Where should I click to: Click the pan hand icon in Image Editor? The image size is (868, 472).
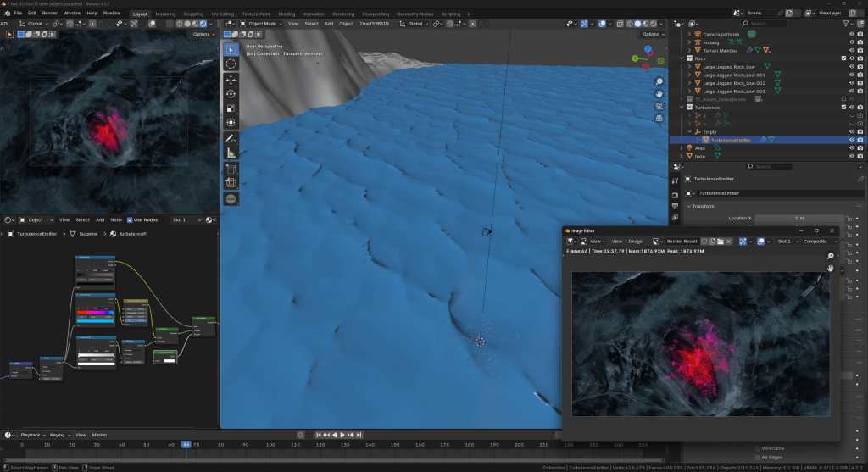[x=831, y=268]
